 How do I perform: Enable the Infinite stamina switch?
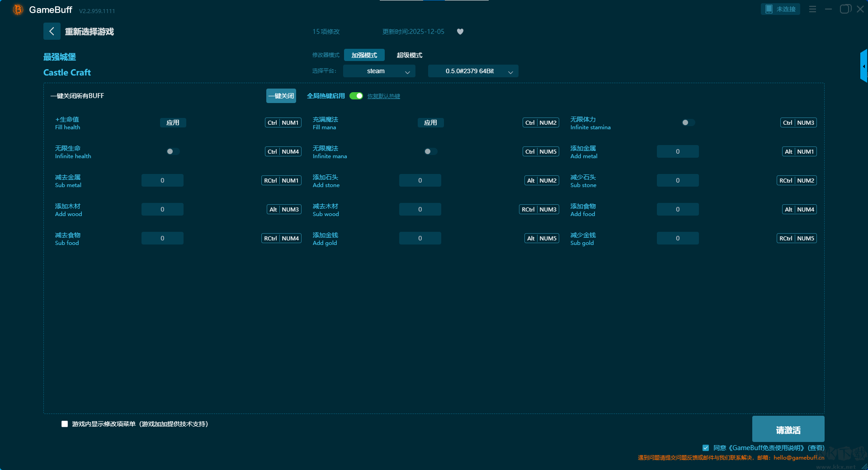pyautogui.click(x=688, y=123)
